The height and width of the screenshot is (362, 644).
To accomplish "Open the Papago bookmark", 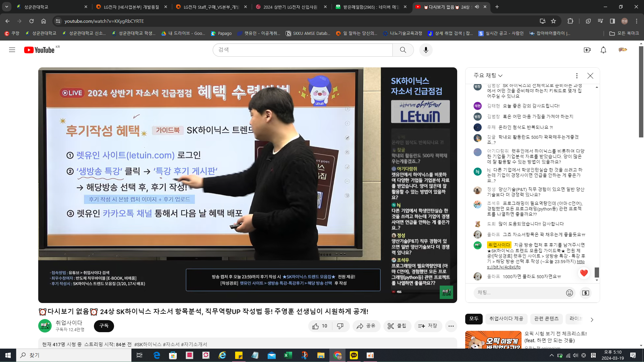I will click(221, 33).
